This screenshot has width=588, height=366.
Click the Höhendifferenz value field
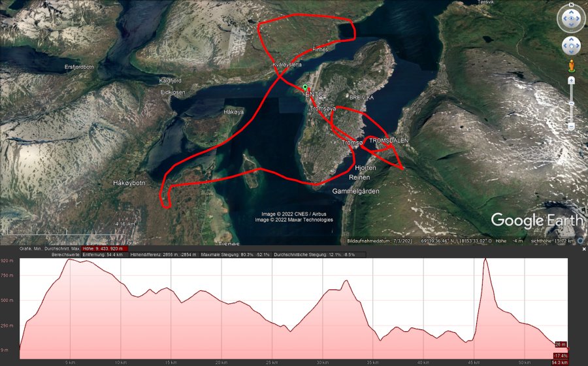coord(164,255)
